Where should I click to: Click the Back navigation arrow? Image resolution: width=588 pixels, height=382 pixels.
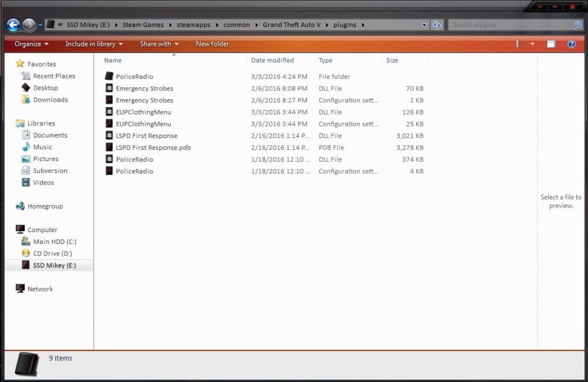point(13,25)
